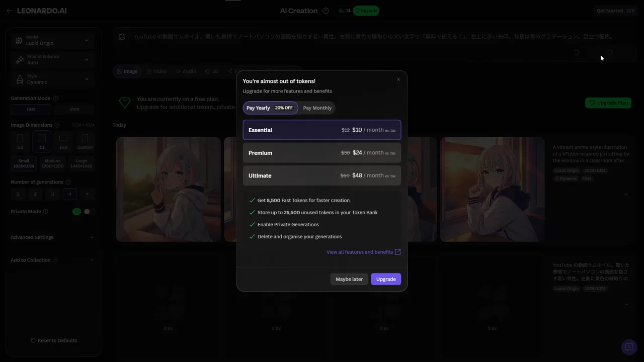Screen dimensions: 644x362
Task: Close the out-of-tokens dialog with the X
Action: pos(398,79)
